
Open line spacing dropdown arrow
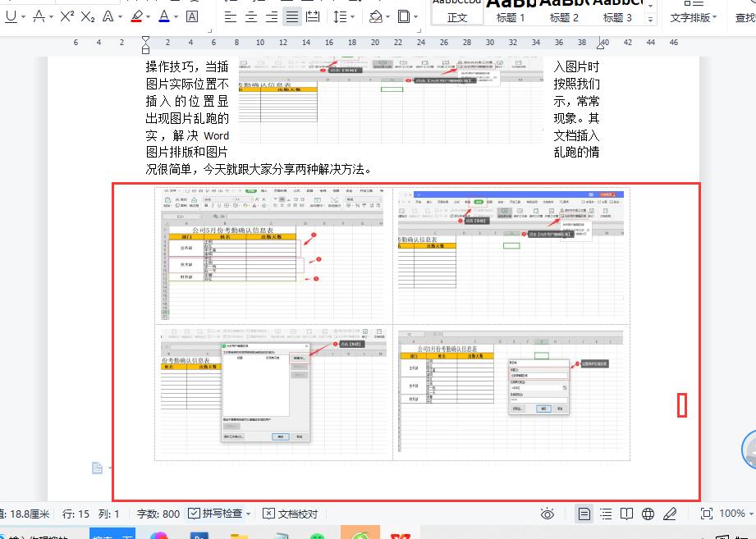point(353,17)
